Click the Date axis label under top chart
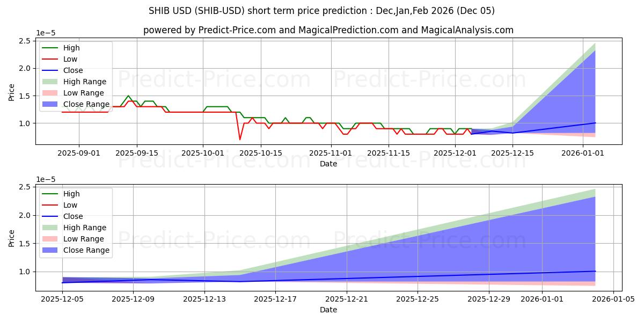The height and width of the screenshot is (322, 644). click(328, 164)
